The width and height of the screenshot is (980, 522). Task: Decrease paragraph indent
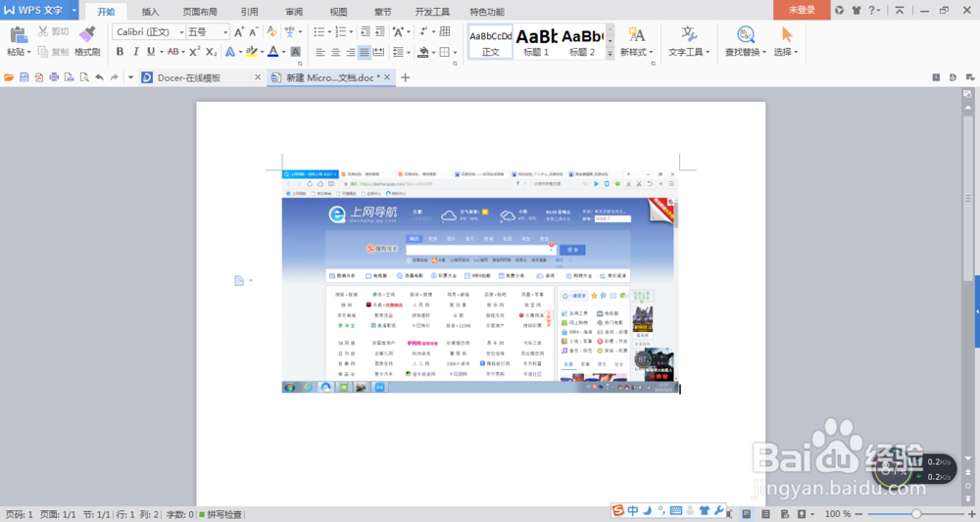coord(366,32)
